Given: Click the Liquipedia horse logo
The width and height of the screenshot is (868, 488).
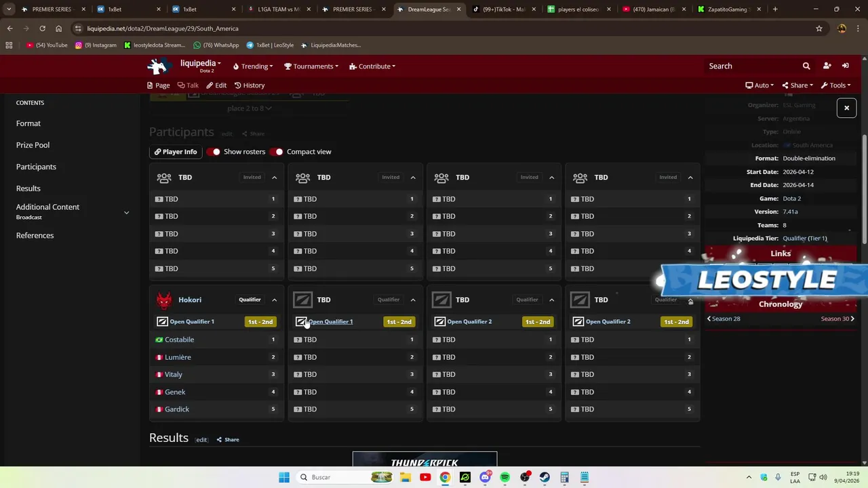Looking at the screenshot, I should tap(158, 66).
